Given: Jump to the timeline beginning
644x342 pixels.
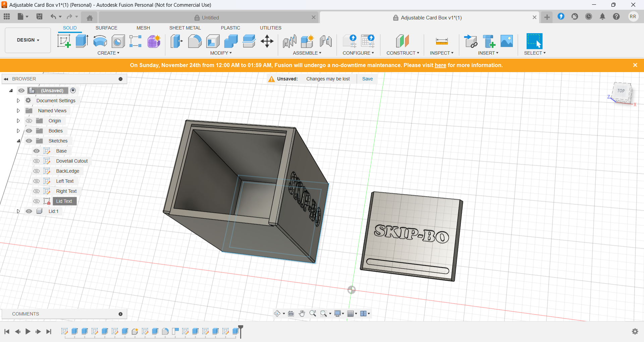Looking at the screenshot, I should pyautogui.click(x=7, y=332).
